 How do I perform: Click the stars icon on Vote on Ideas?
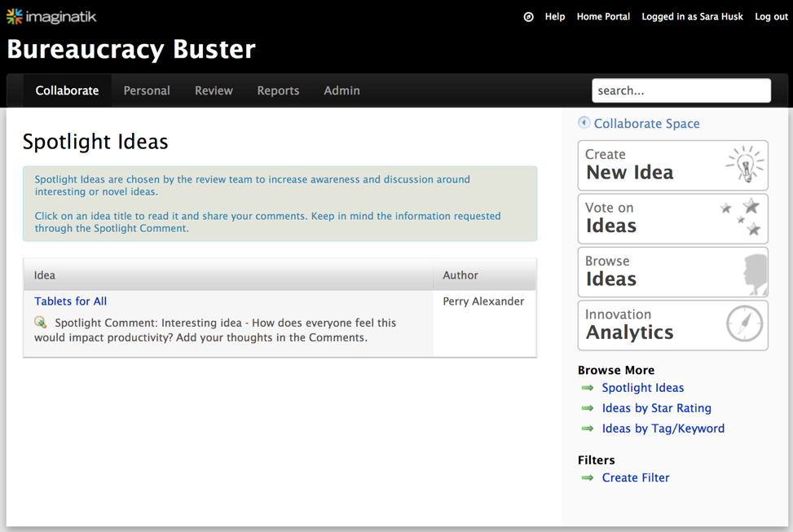point(742,218)
